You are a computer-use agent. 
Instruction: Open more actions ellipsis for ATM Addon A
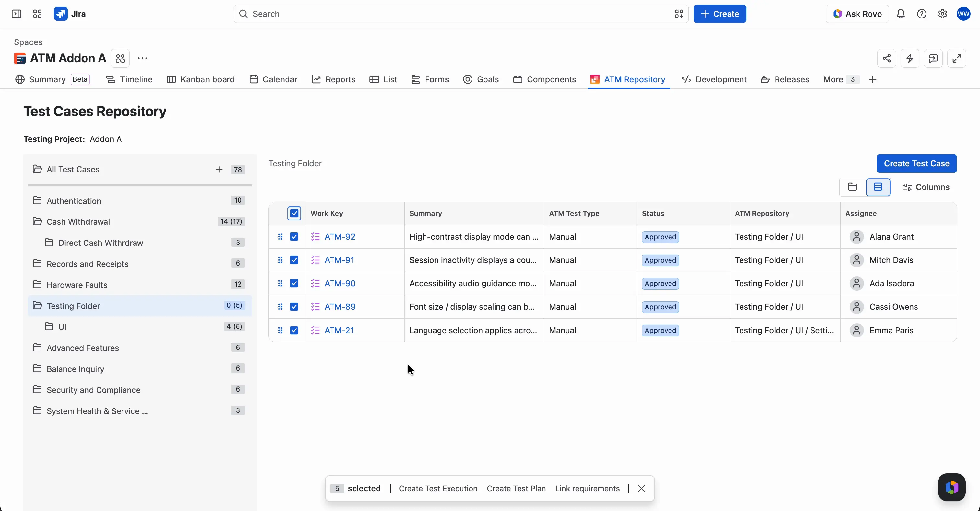click(142, 58)
